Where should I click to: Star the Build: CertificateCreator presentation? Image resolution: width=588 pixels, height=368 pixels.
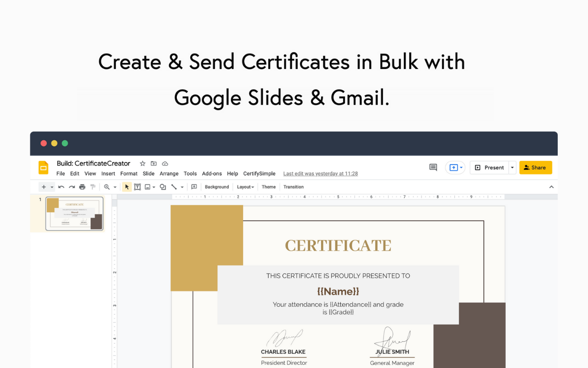(142, 163)
